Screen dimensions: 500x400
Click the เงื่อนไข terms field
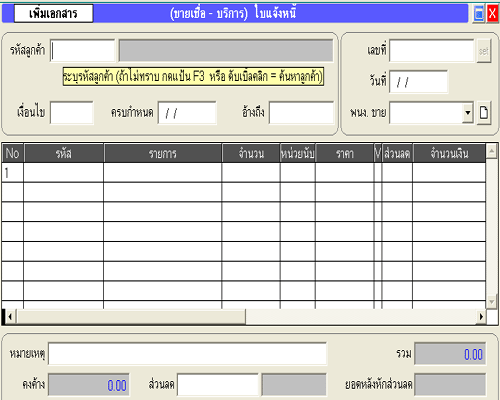click(72, 113)
